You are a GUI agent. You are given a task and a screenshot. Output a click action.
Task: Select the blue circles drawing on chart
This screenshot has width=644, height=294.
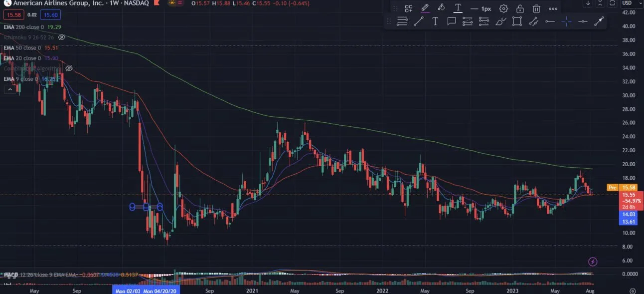point(146,206)
